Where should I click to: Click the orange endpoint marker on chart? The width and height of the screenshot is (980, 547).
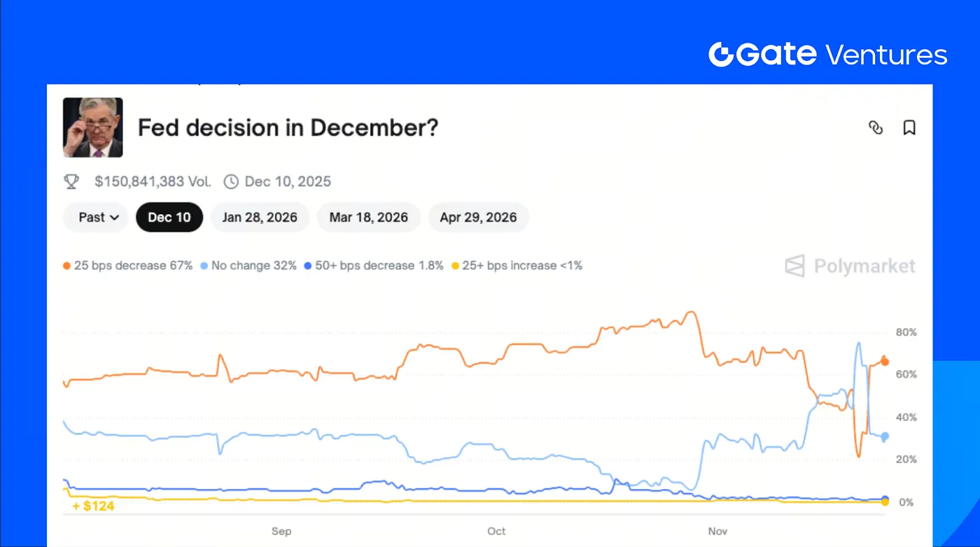tap(885, 362)
